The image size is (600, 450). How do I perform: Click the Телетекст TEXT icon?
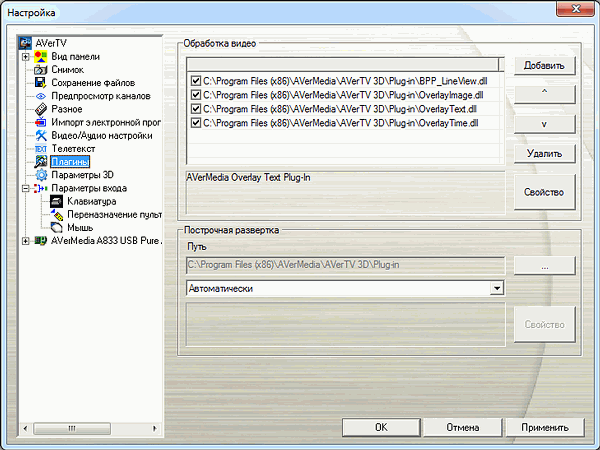(41, 148)
